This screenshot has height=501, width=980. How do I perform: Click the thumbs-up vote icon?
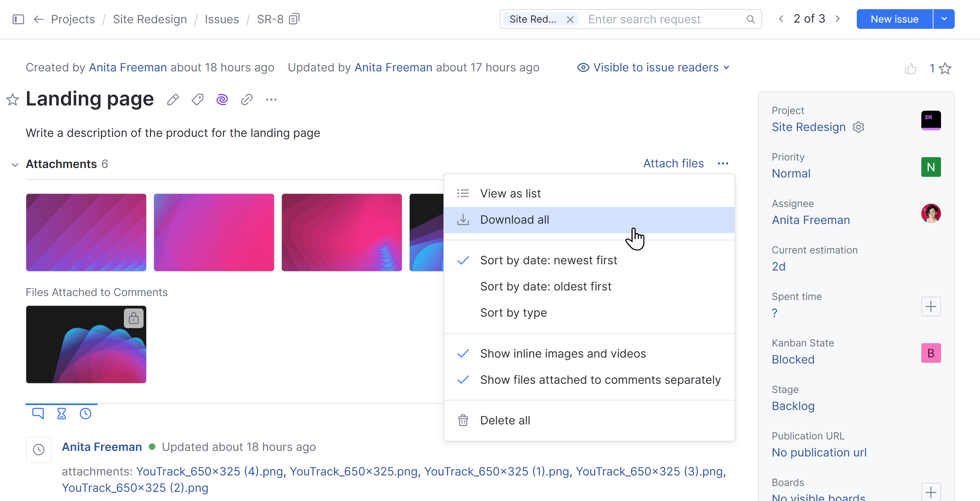click(911, 68)
